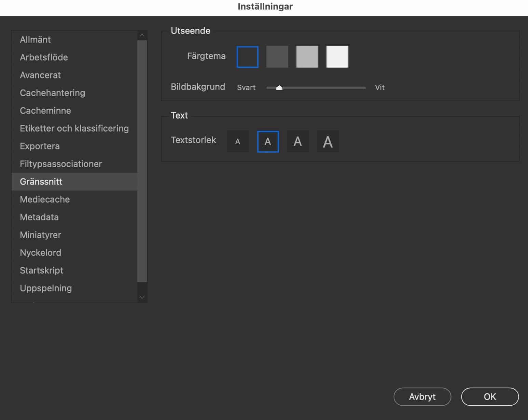
Task: Open Etiketter och klassificering settings
Action: click(x=74, y=128)
